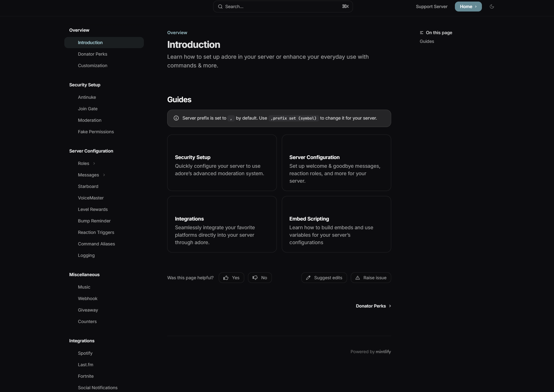Viewport: 554px width, 392px height.
Task: Open Spotify sidebar page
Action: [x=104, y=353]
